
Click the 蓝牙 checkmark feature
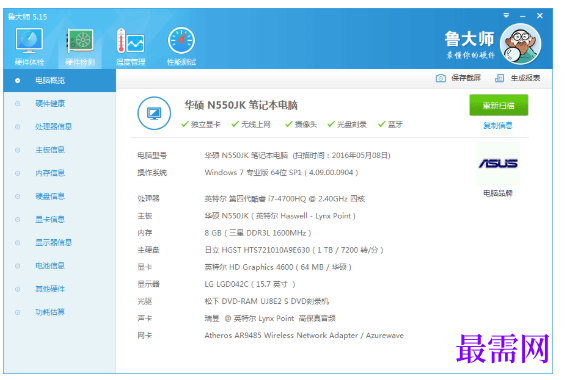(390, 125)
